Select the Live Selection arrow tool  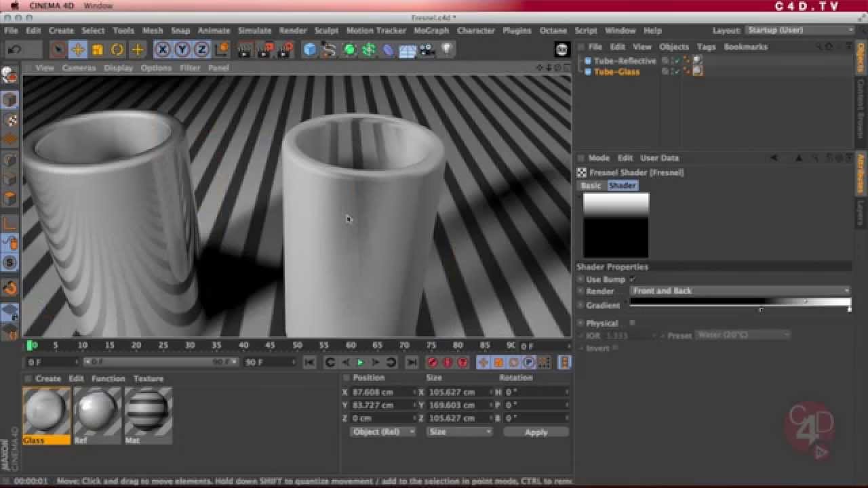tap(58, 49)
